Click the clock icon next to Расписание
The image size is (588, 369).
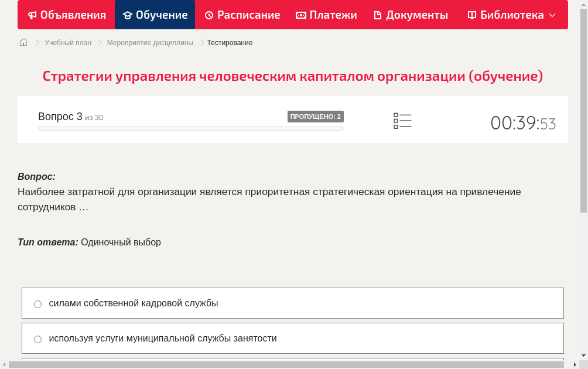tap(208, 15)
